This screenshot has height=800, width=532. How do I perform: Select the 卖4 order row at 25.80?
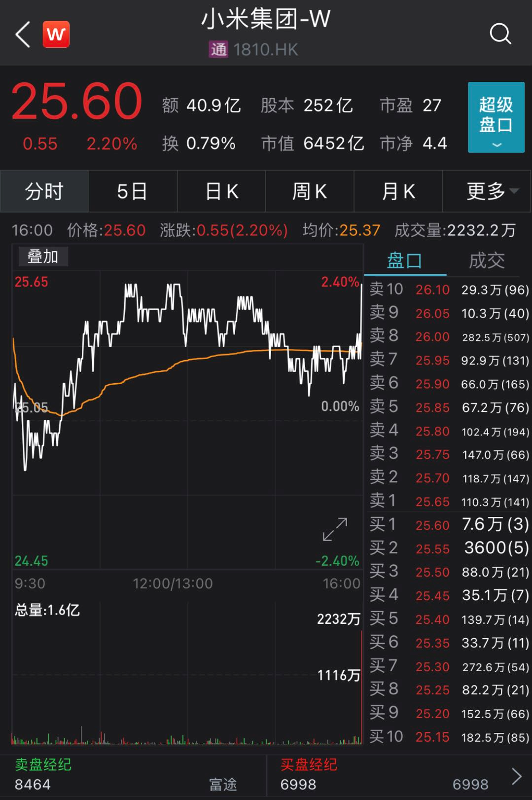click(449, 431)
